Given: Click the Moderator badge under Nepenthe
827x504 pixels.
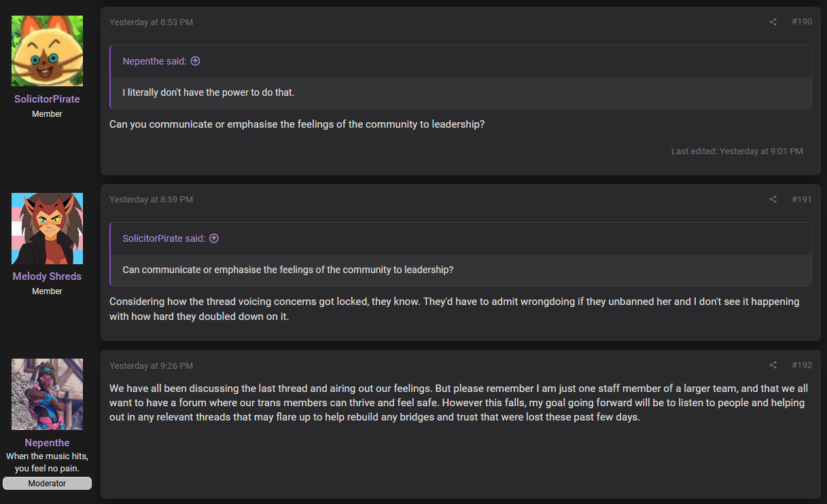Looking at the screenshot, I should [x=47, y=484].
